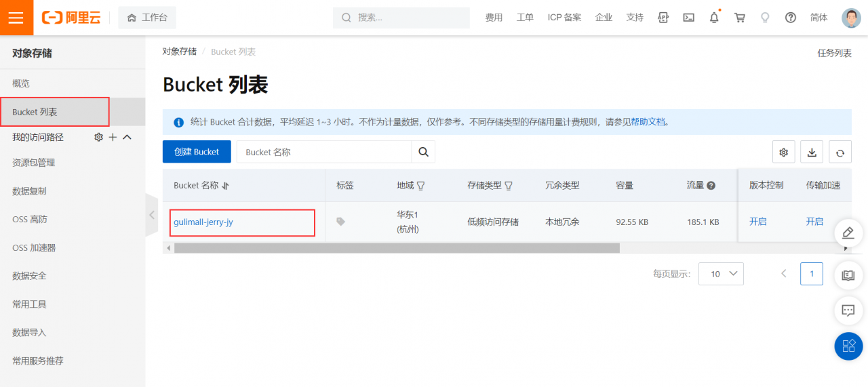Open the ICP 备案 menu
The width and height of the screenshot is (868, 387).
[564, 18]
